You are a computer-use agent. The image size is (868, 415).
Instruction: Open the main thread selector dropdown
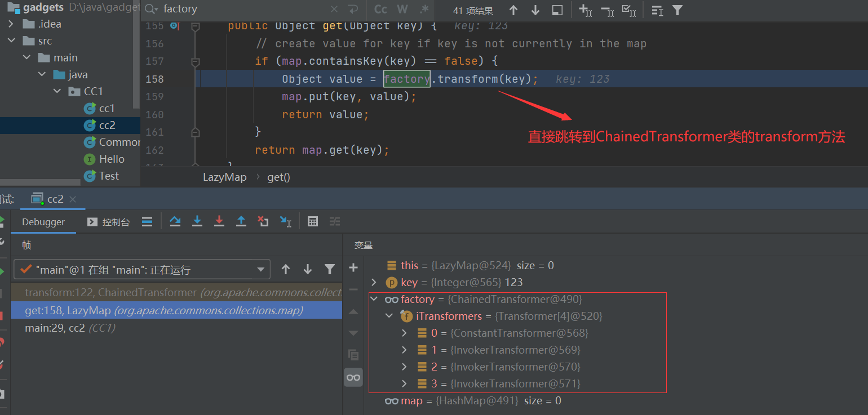pos(142,270)
